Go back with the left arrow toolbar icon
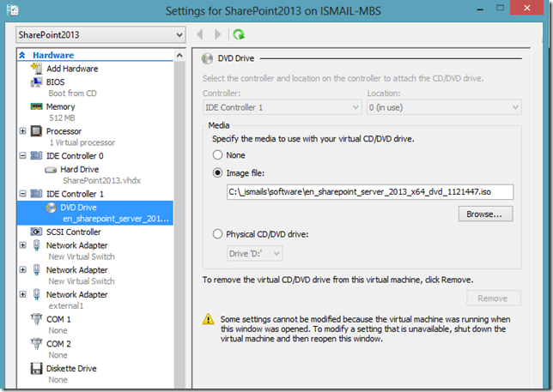This screenshot has height=392, width=553. (x=199, y=34)
